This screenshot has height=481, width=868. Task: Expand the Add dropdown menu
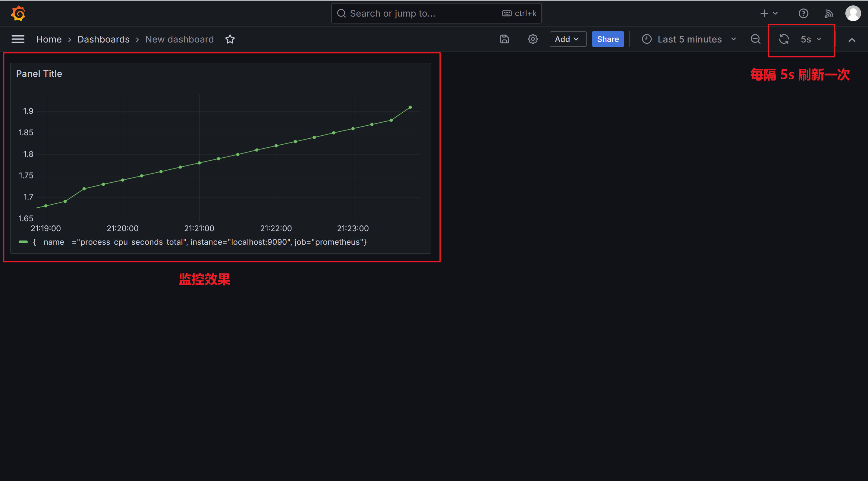pos(568,39)
